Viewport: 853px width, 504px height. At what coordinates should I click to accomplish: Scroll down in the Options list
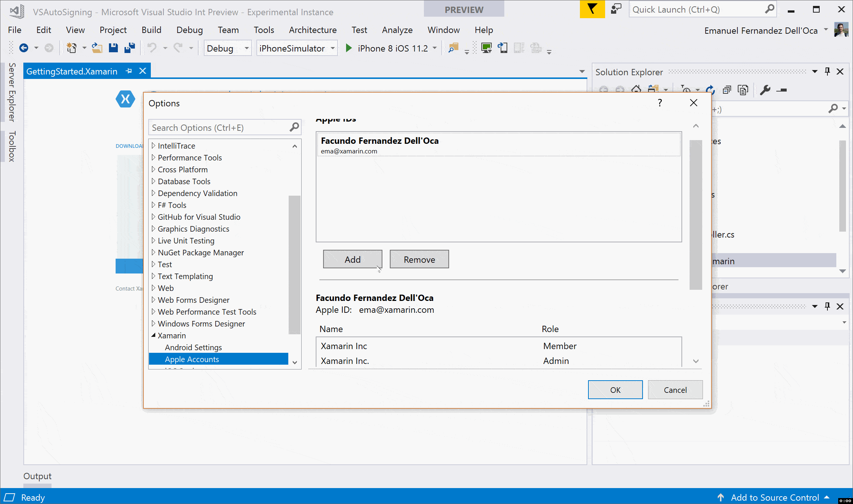pos(295,362)
